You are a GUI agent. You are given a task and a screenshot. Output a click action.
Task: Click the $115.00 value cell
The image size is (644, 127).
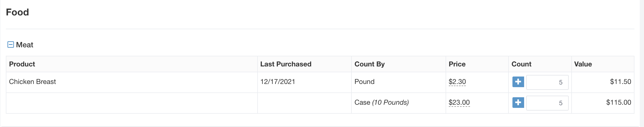point(619,102)
